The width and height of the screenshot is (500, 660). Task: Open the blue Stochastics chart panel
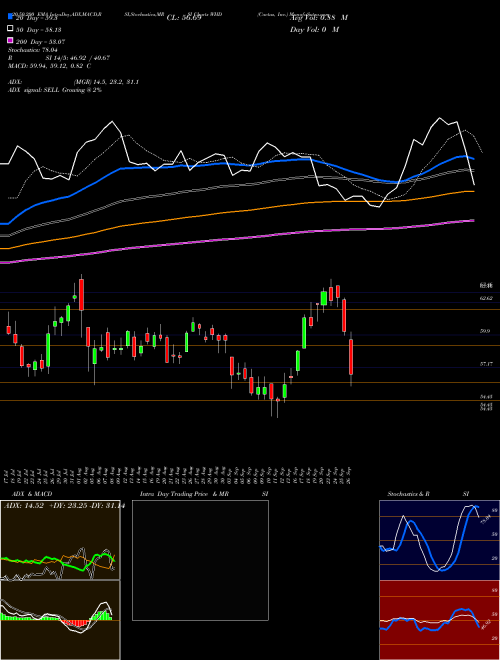click(x=439, y=540)
